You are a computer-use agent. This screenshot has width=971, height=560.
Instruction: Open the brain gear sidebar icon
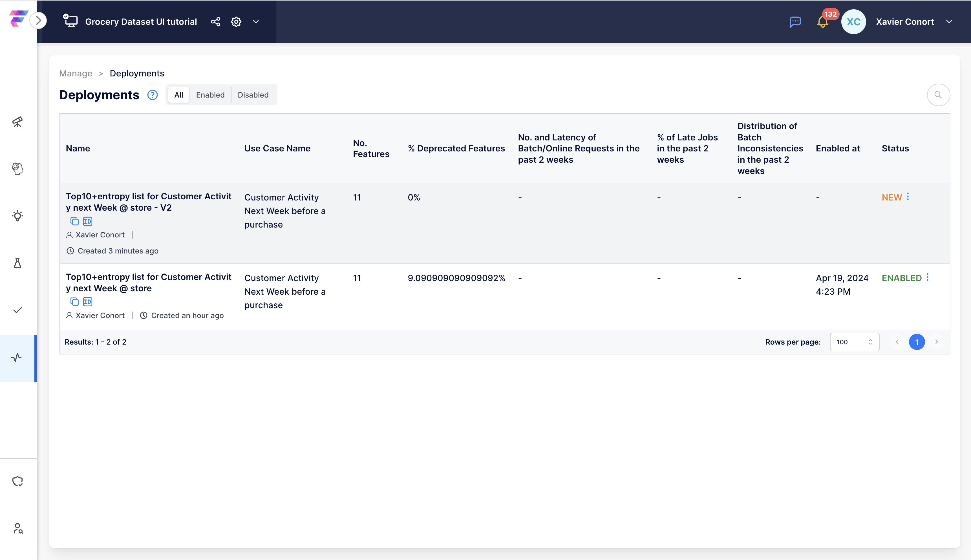(x=17, y=168)
